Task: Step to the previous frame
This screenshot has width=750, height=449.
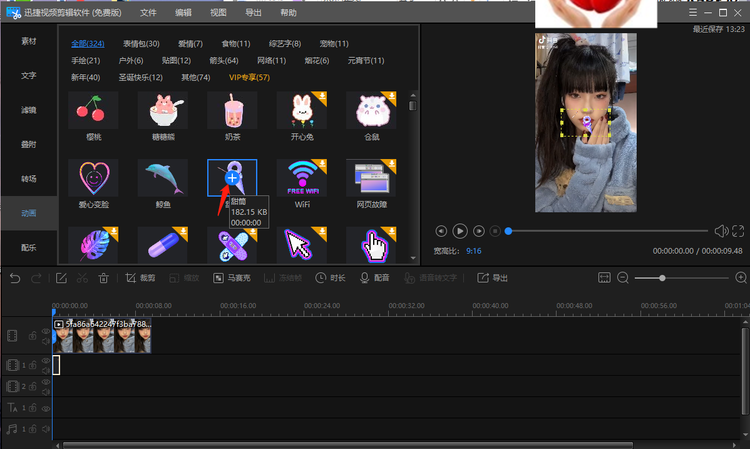Action: [441, 231]
